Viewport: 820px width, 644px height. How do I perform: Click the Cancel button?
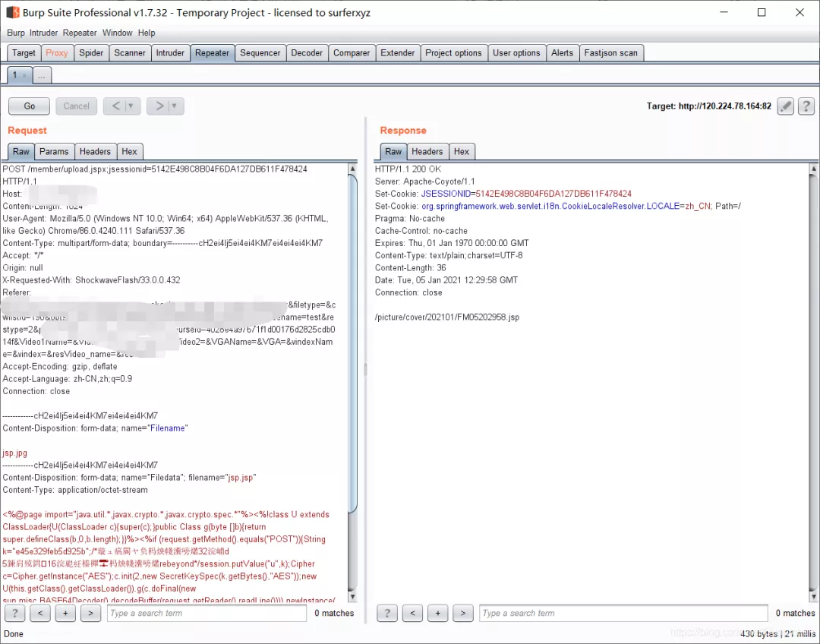(x=77, y=106)
